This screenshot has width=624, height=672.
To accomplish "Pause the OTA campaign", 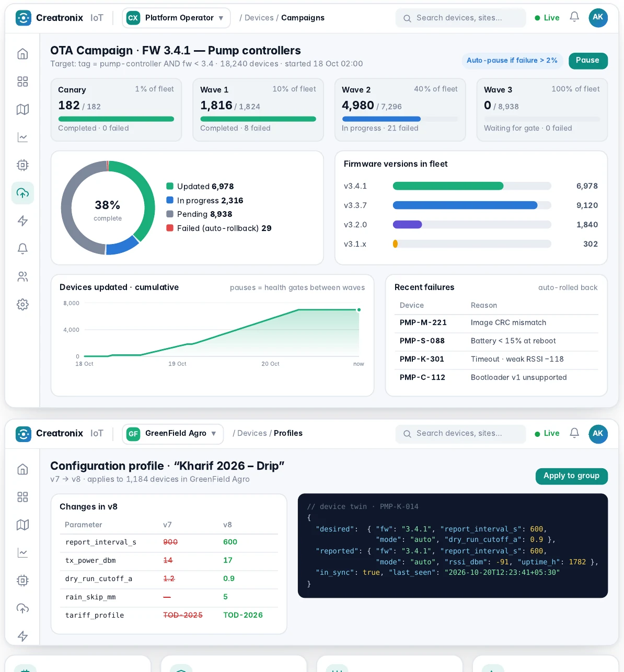I will pyautogui.click(x=588, y=61).
